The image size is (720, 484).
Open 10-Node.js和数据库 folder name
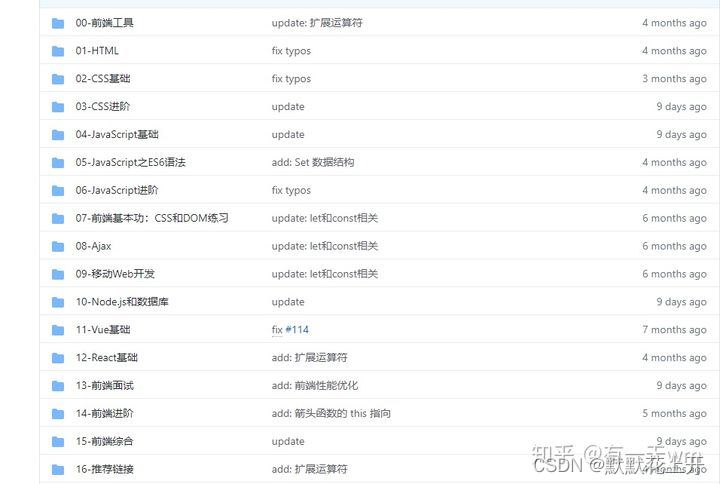(x=122, y=302)
